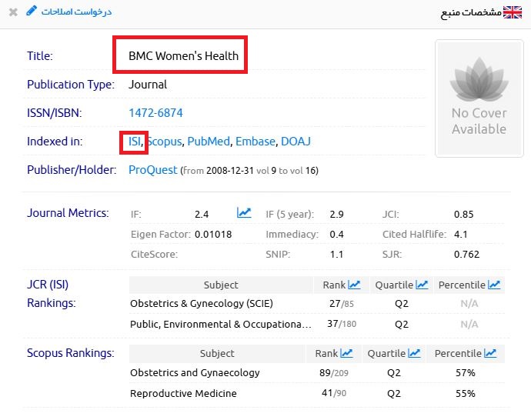This screenshot has width=531, height=420.
Task: Click the pencil icon for correction request
Action: point(31,11)
